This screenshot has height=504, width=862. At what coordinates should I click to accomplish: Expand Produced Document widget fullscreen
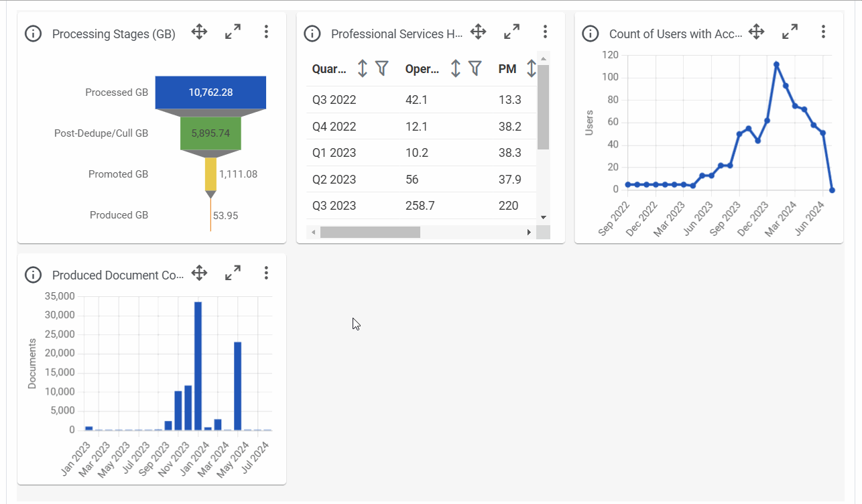point(233,273)
